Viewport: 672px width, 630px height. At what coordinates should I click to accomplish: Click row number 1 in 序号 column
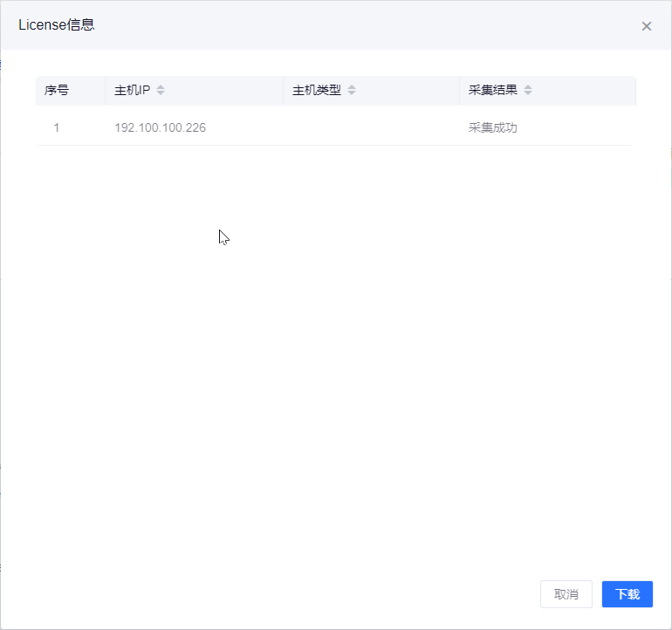pyautogui.click(x=57, y=127)
